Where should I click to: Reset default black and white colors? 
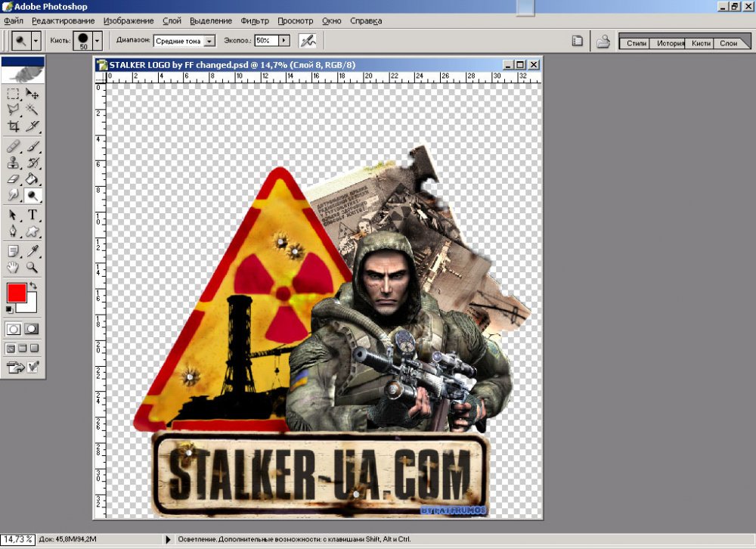(9, 309)
